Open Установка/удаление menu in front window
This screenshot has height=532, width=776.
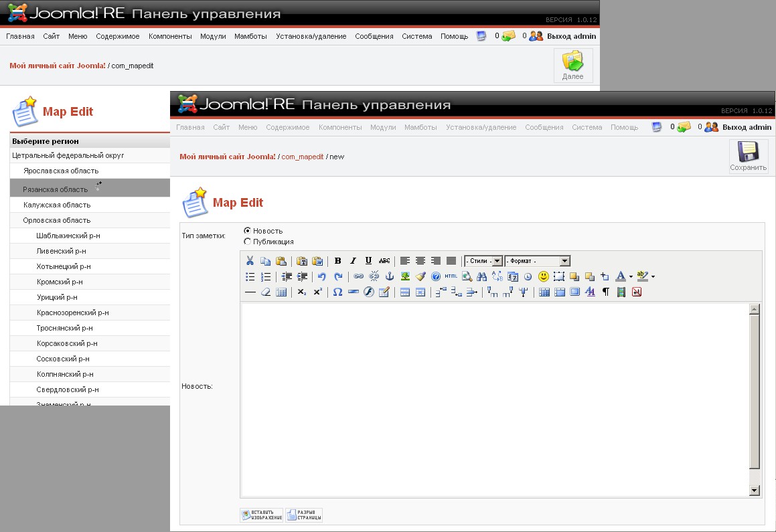481,127
